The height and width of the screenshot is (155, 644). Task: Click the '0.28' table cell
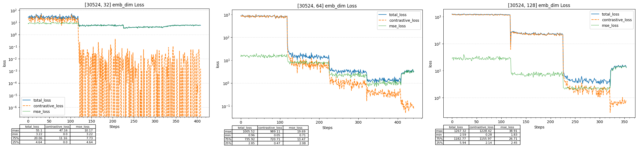(481, 135)
